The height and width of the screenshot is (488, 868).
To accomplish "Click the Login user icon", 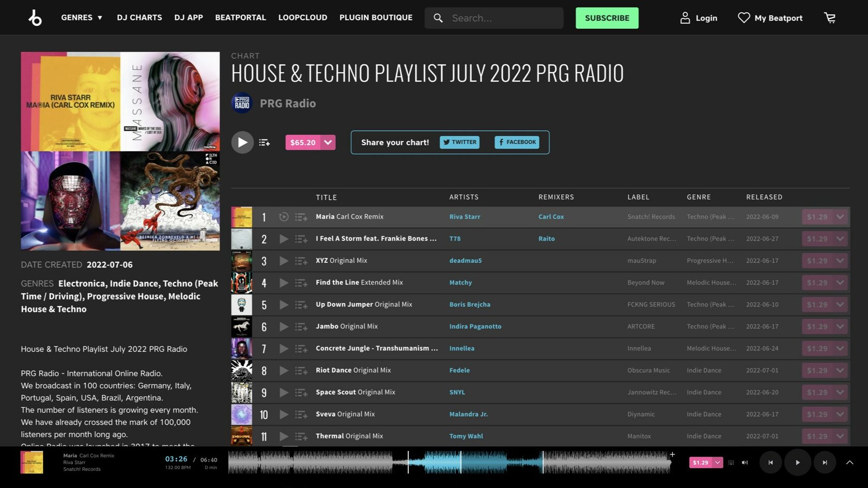I will point(685,18).
